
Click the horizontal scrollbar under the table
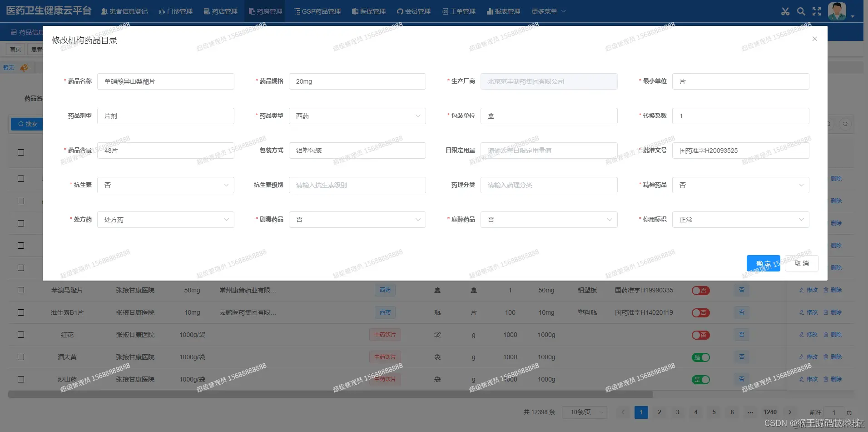pyautogui.click(x=331, y=394)
